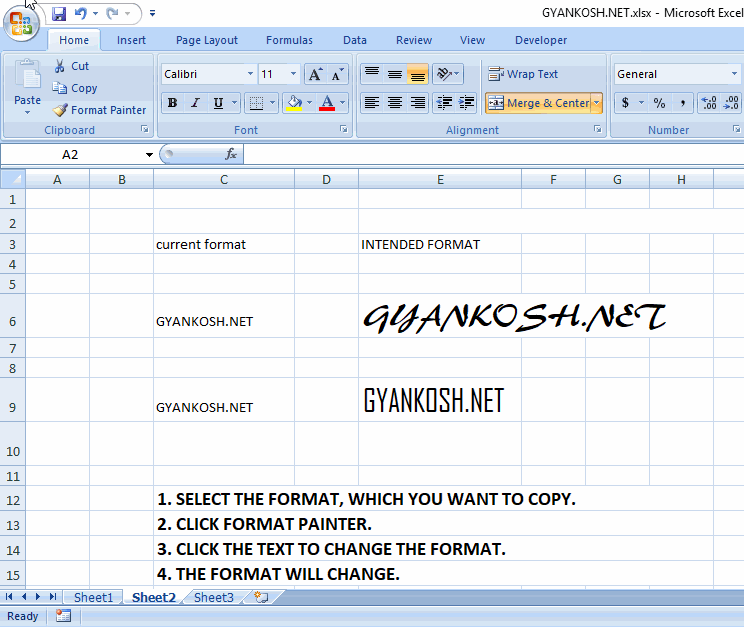The image size is (744, 627).
Task: Copy the selection to clipboard
Action: click(75, 88)
